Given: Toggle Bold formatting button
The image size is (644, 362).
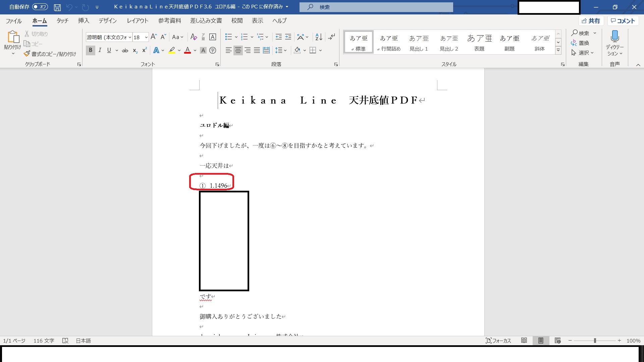Looking at the screenshot, I should click(x=90, y=50).
